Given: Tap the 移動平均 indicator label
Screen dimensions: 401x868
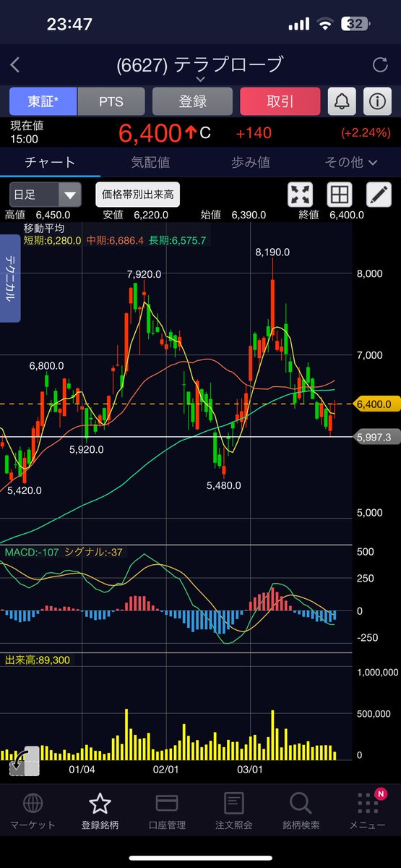Looking at the screenshot, I should click(x=44, y=227).
